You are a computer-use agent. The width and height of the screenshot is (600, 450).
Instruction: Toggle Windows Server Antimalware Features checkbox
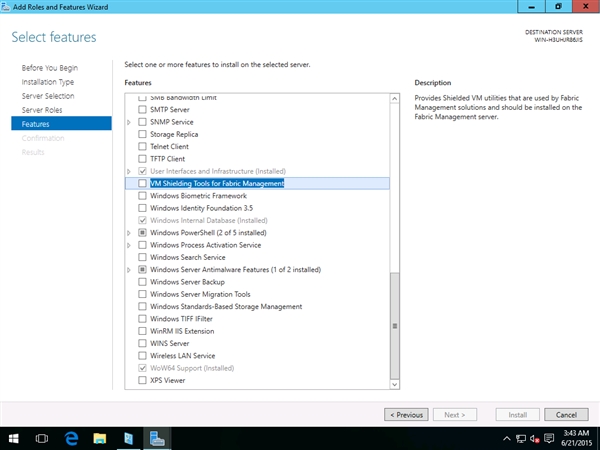point(142,270)
